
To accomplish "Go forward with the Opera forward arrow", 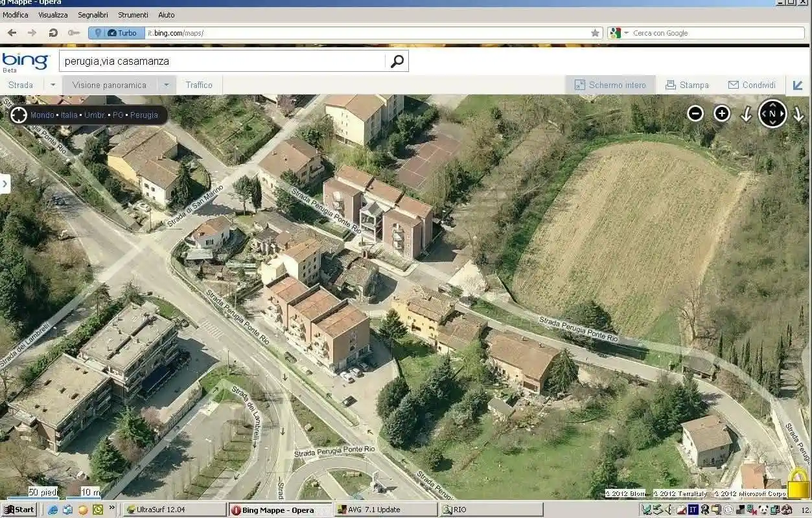I will pos(32,32).
